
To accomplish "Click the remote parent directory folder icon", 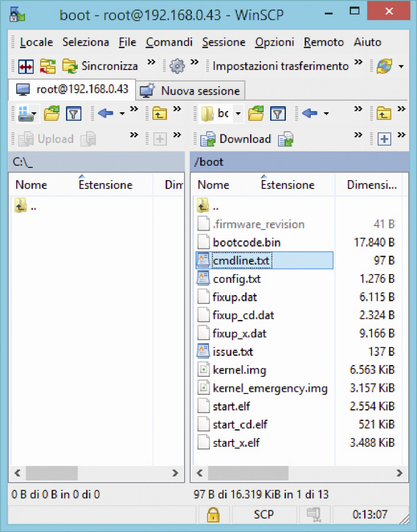I will (384, 113).
